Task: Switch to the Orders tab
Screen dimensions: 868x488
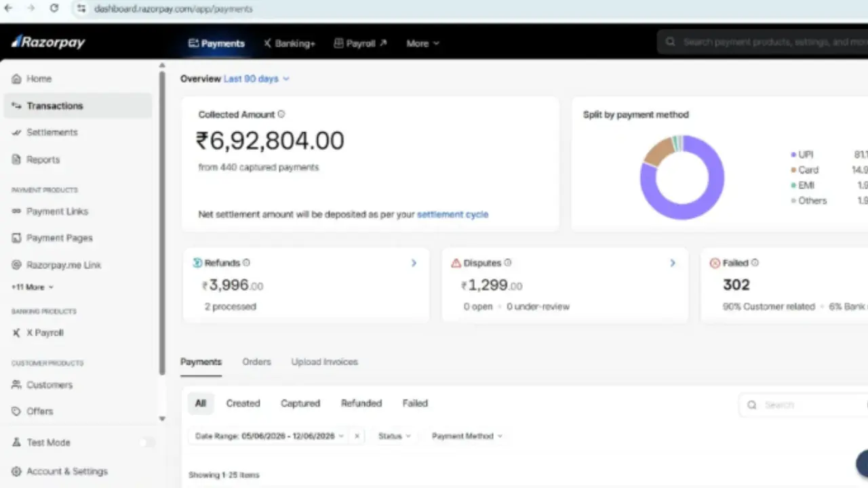Action: 256,362
